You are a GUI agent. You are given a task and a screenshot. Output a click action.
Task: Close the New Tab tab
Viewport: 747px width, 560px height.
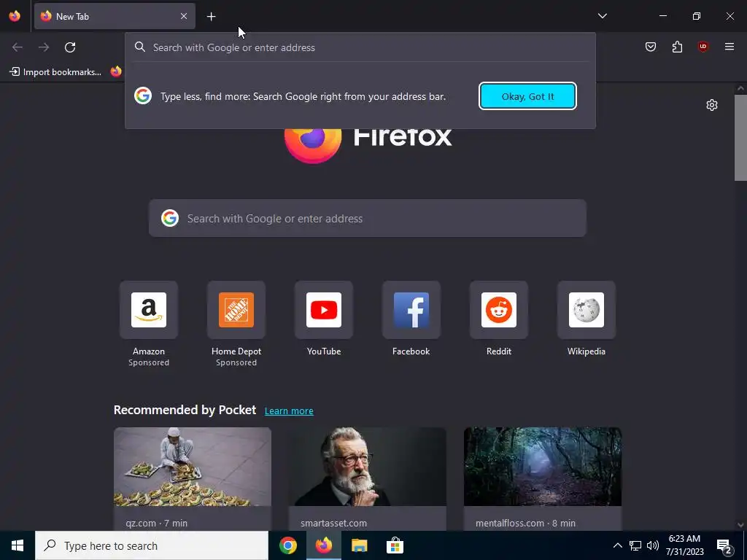(x=184, y=16)
